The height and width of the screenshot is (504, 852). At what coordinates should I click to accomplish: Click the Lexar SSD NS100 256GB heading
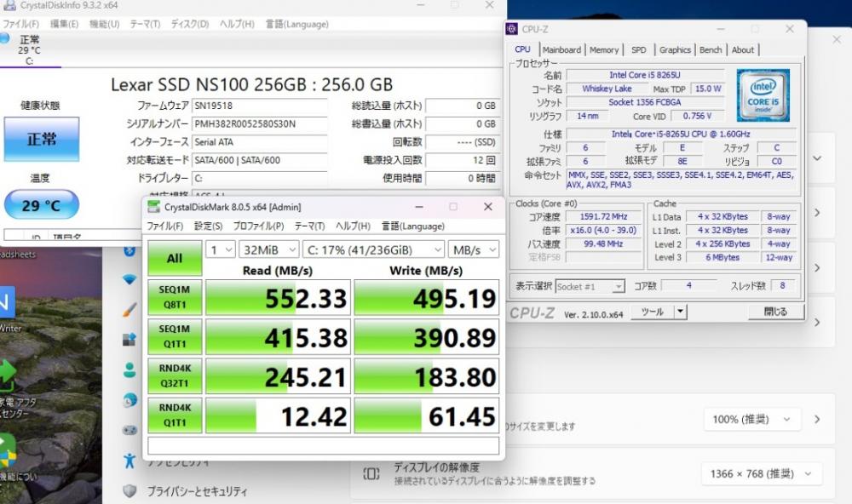[251, 85]
